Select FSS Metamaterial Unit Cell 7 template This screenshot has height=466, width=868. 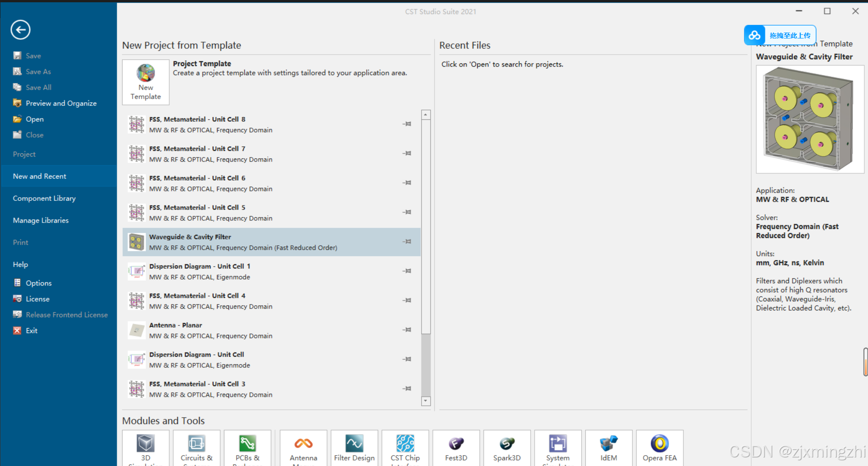tap(271, 154)
